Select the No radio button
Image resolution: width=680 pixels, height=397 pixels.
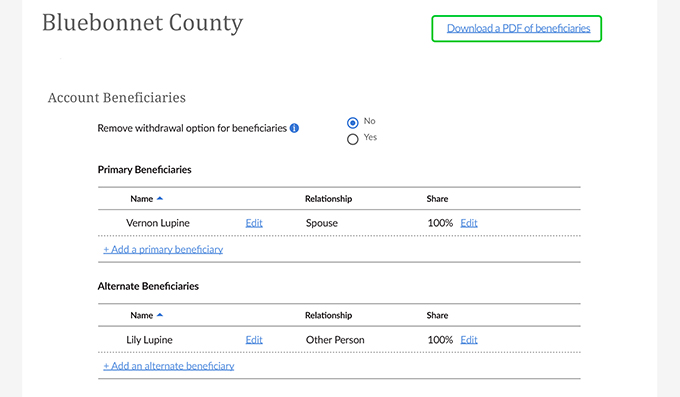(353, 123)
